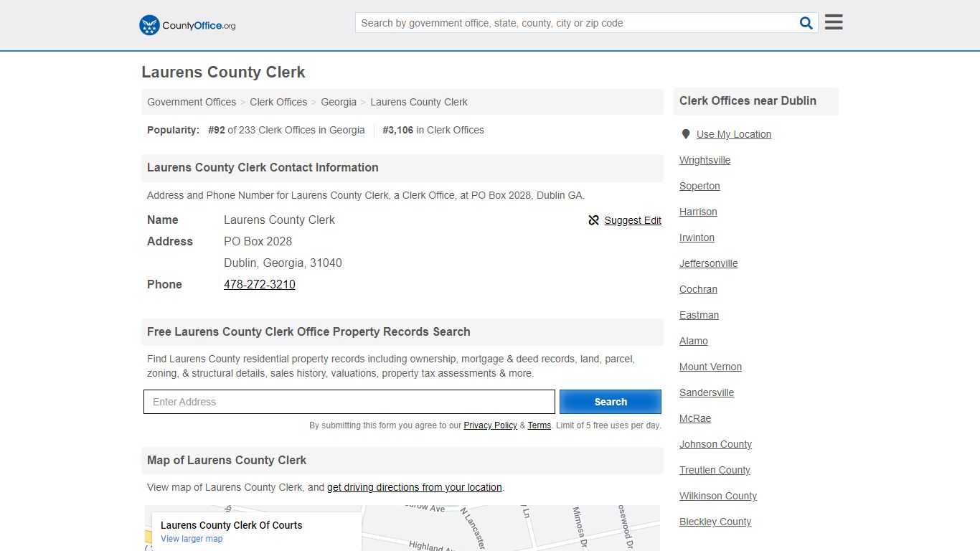Click the Laurens County Clerk page heading
The width and height of the screenshot is (980, 551).
point(223,72)
